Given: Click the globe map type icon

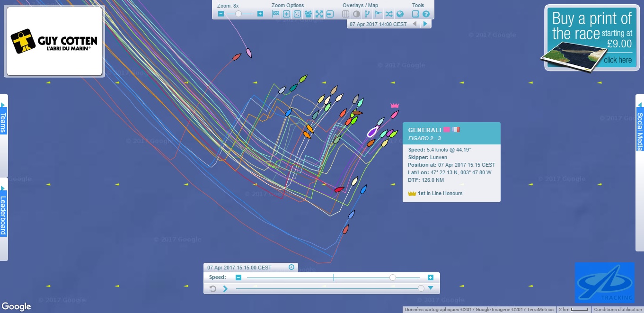Looking at the screenshot, I should (400, 14).
